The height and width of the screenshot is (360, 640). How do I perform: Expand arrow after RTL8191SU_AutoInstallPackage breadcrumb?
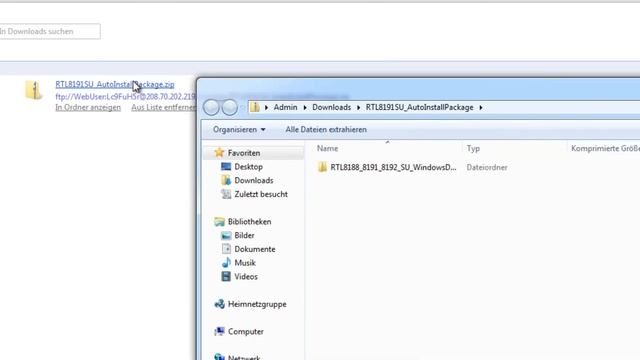[x=481, y=107]
